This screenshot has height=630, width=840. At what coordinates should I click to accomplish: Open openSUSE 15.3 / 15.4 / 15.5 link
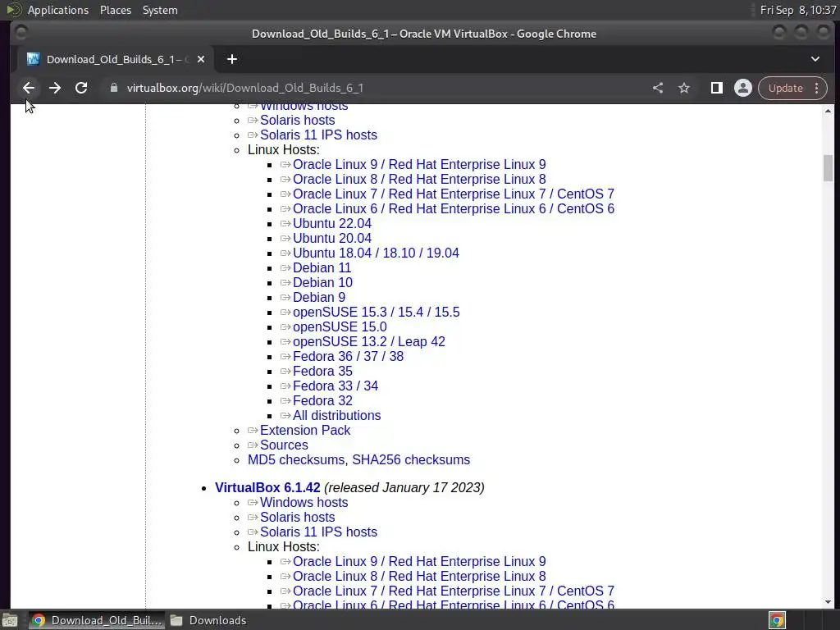point(376,313)
